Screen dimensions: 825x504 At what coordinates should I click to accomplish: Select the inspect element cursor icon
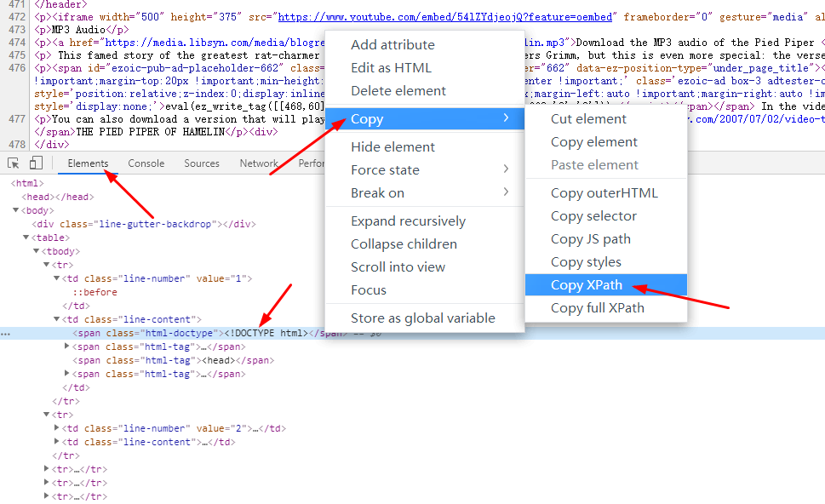click(14, 163)
